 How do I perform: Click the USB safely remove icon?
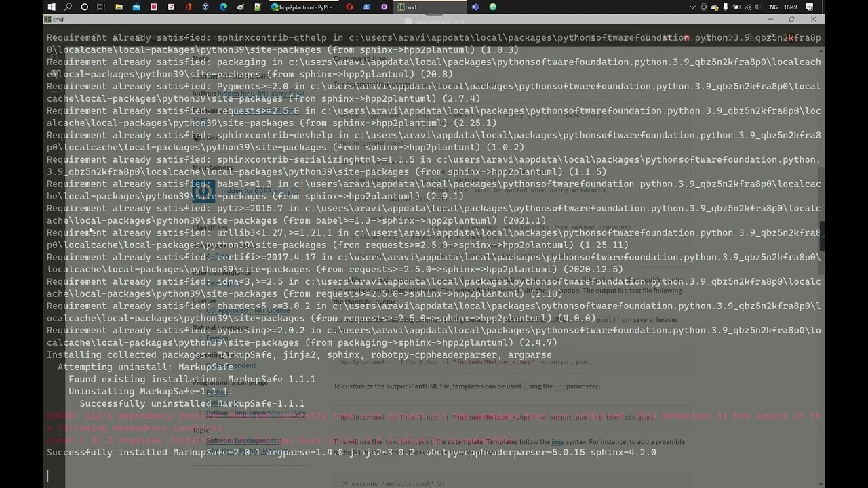click(x=726, y=7)
